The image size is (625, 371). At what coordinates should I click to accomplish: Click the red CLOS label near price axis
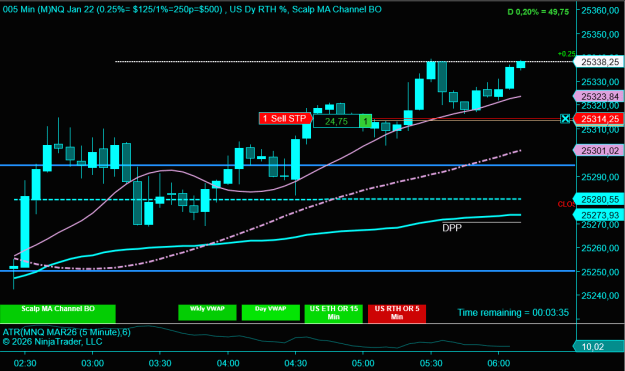[566, 204]
